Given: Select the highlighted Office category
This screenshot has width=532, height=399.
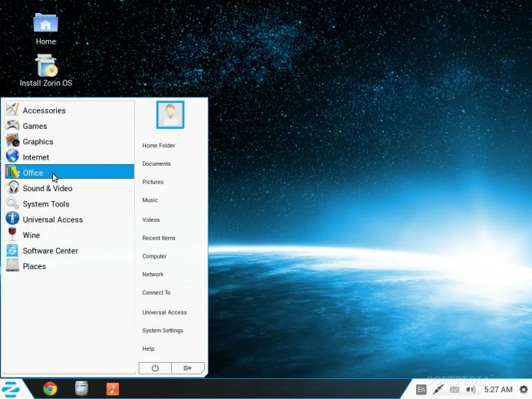Looking at the screenshot, I should 70,172.
